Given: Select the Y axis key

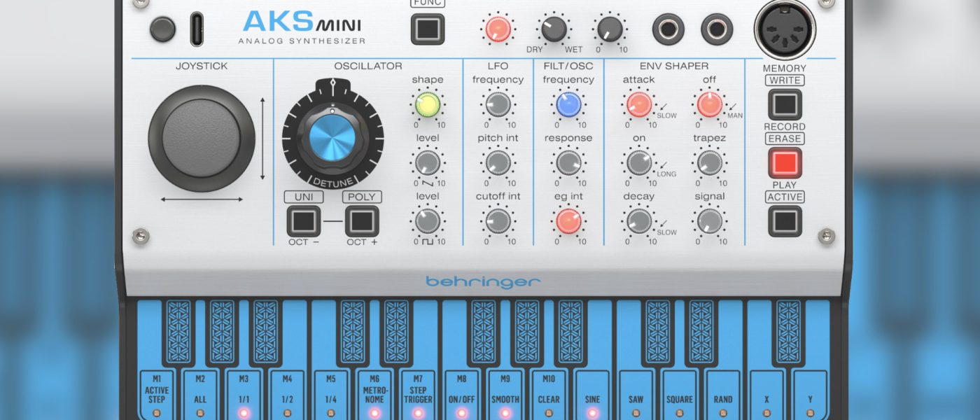Looking at the screenshot, I should coord(810,395).
